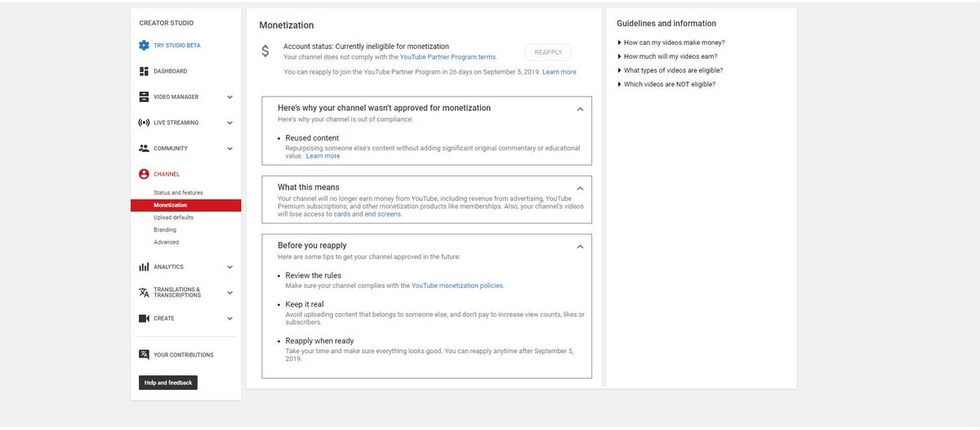Click Learn more under Reused content

[323, 156]
